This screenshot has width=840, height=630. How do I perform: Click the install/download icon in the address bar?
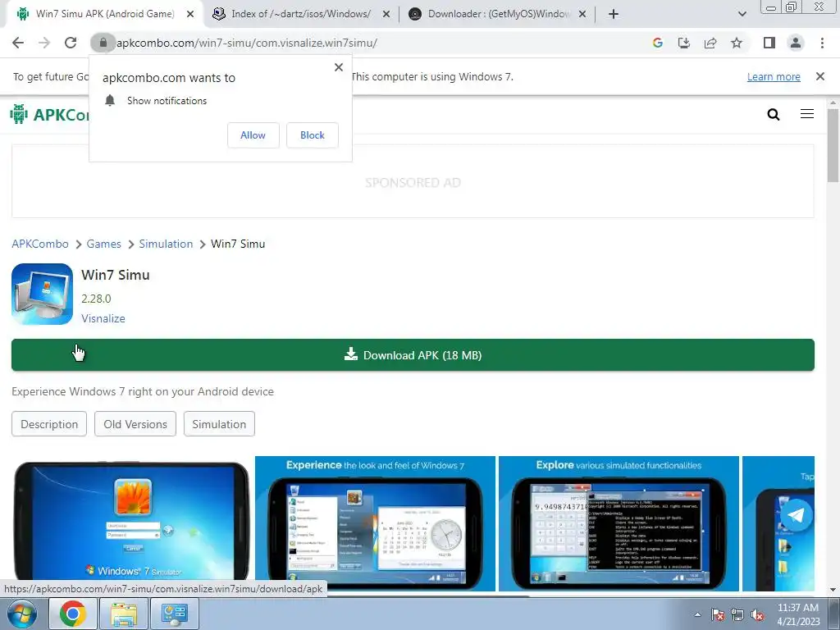point(684,43)
